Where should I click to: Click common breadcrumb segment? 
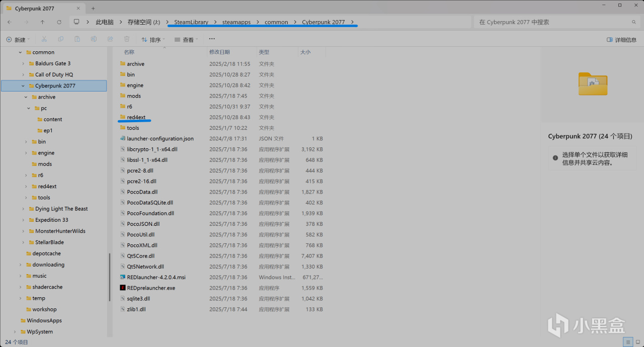click(x=276, y=22)
